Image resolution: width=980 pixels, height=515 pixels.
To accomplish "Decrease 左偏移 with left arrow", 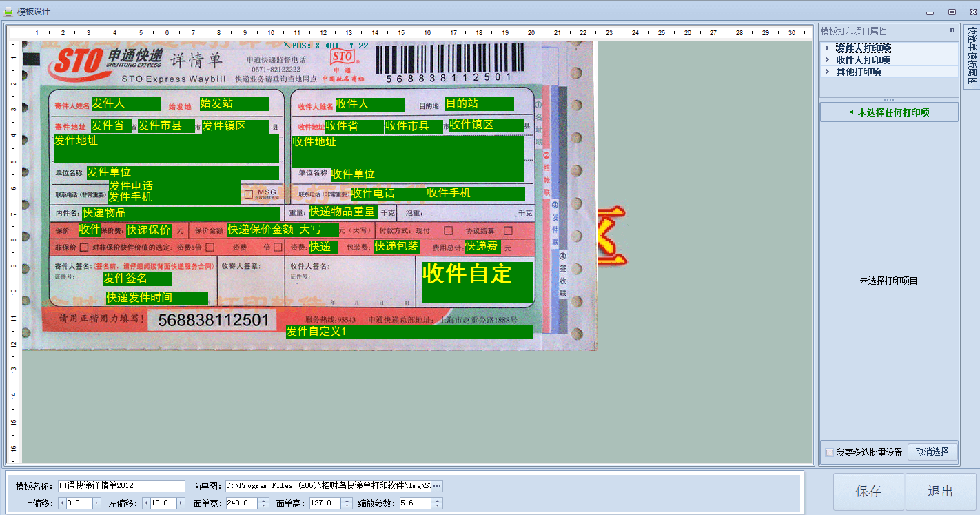I will pyautogui.click(x=146, y=503).
